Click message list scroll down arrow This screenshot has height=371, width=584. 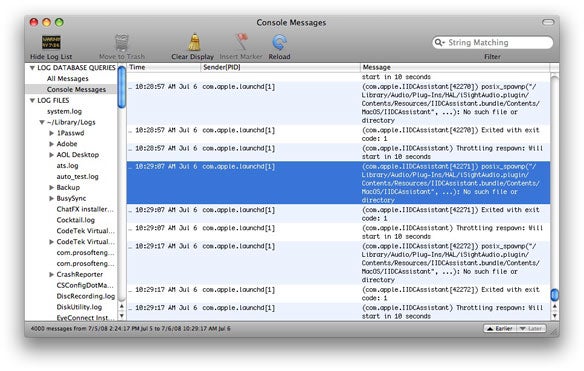[555, 315]
